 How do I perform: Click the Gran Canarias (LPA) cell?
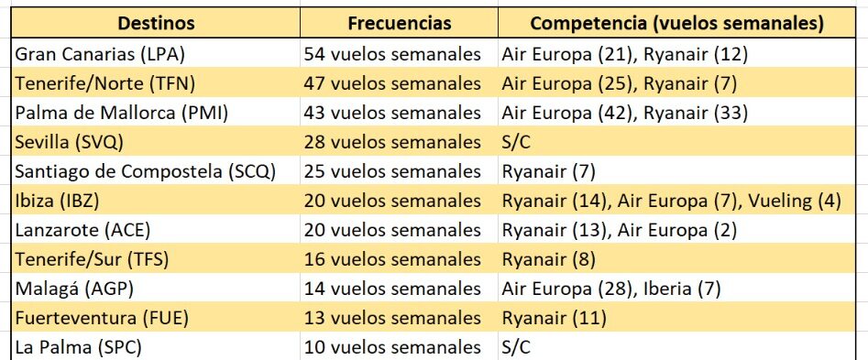[156, 54]
